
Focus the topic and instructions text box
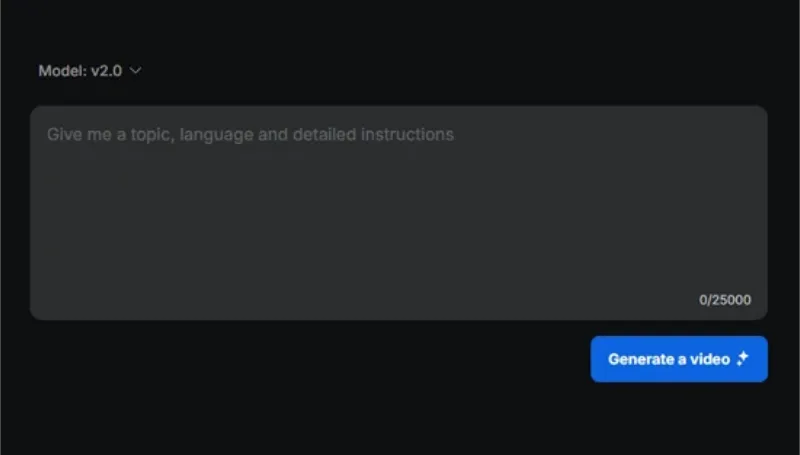(x=398, y=213)
